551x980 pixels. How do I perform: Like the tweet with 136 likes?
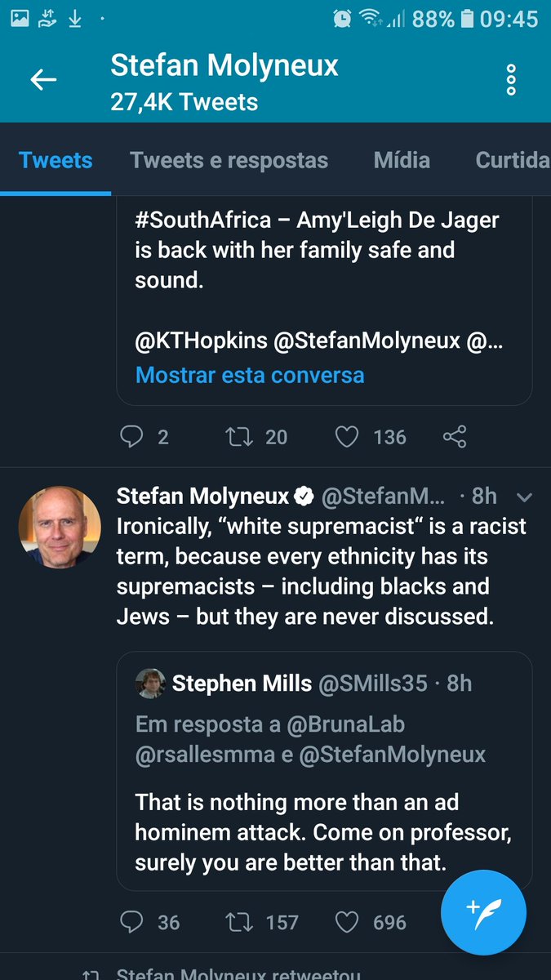tap(347, 437)
